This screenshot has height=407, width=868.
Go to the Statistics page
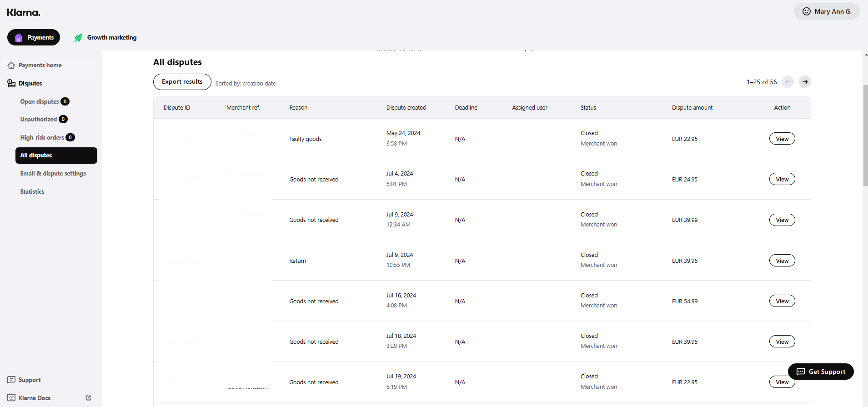point(32,191)
